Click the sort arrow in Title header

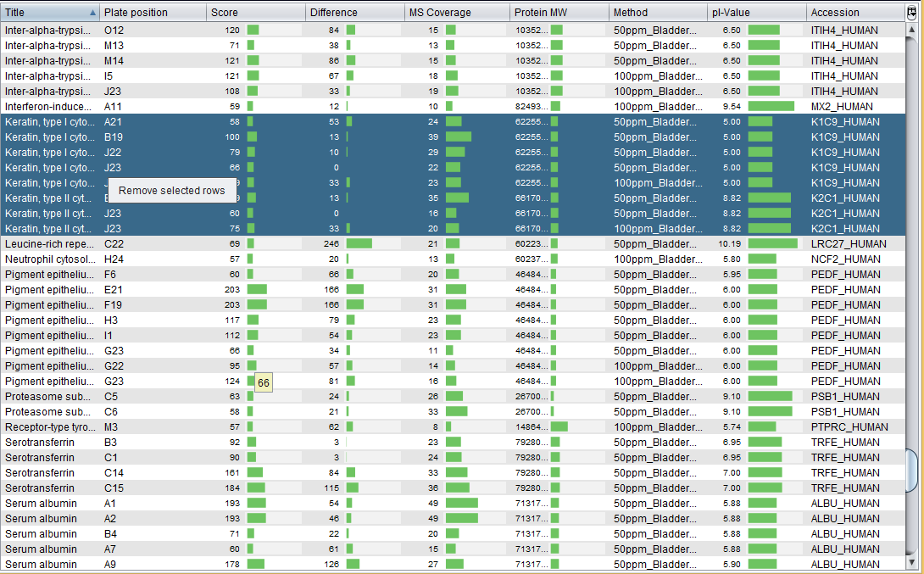tap(92, 13)
